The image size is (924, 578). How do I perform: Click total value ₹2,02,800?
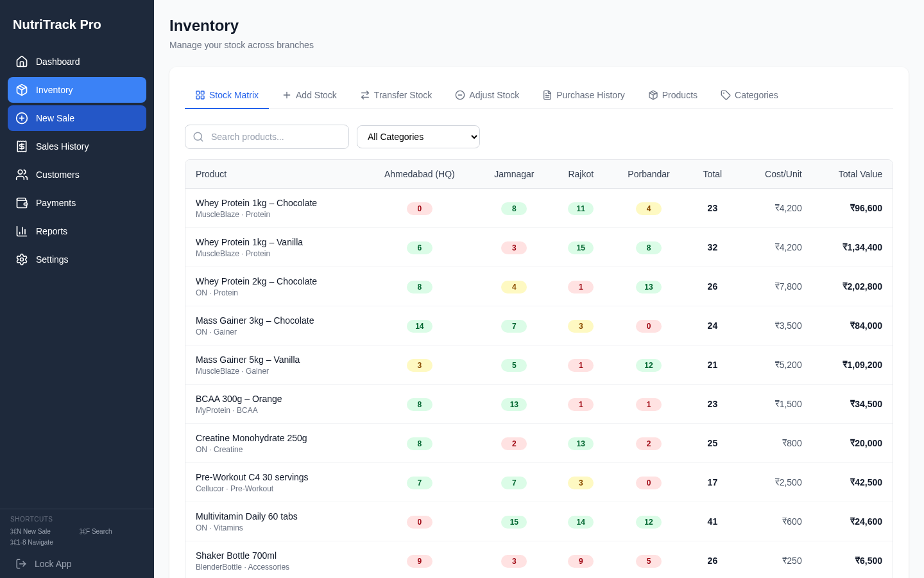pyautogui.click(x=862, y=286)
